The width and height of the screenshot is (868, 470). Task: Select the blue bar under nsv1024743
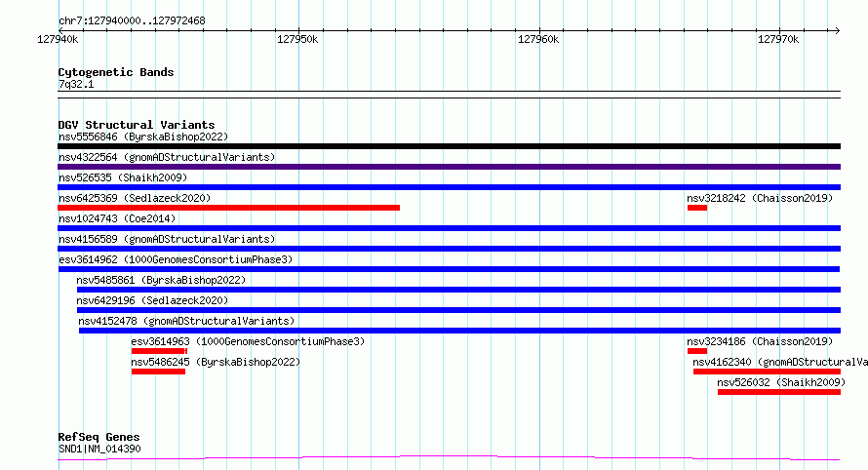tap(449, 228)
